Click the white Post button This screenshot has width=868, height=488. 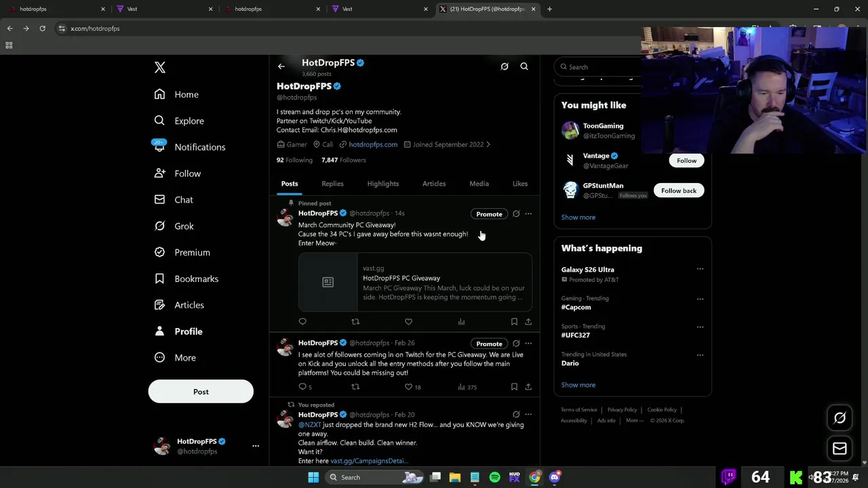(x=201, y=392)
